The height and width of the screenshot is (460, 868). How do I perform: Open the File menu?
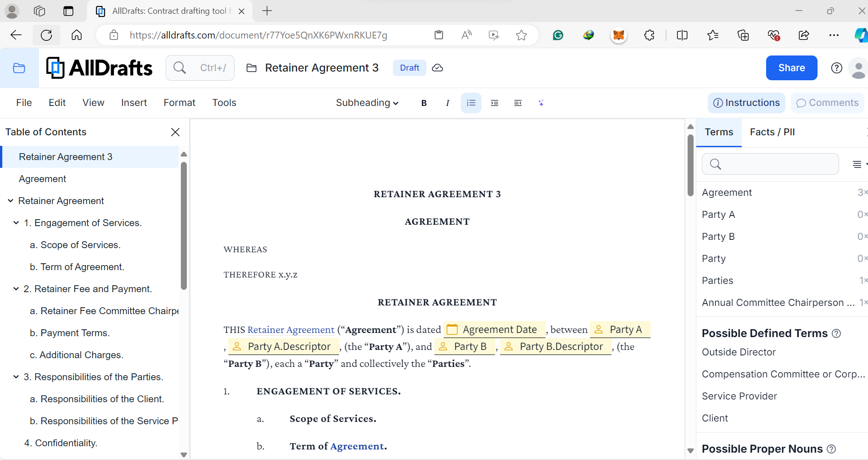coord(24,103)
